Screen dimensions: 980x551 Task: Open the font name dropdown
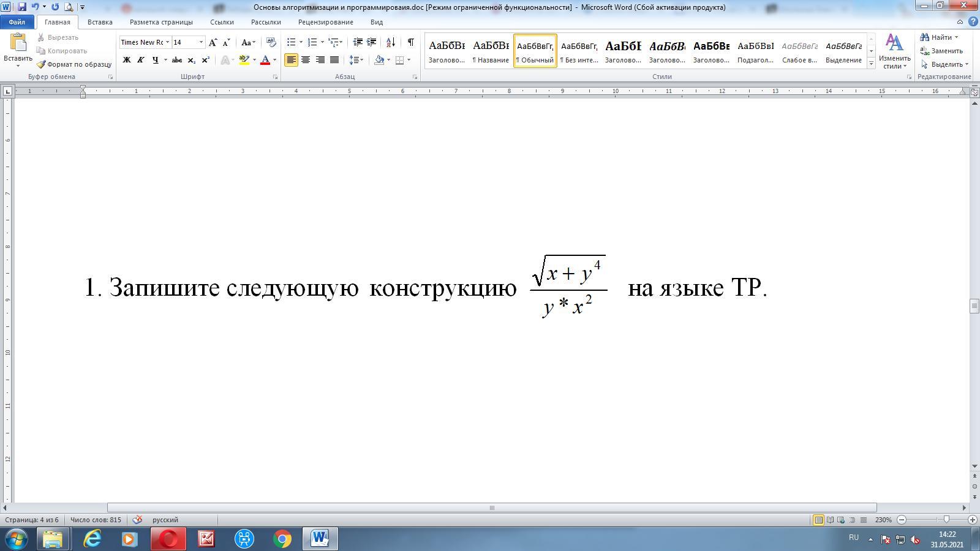(167, 42)
